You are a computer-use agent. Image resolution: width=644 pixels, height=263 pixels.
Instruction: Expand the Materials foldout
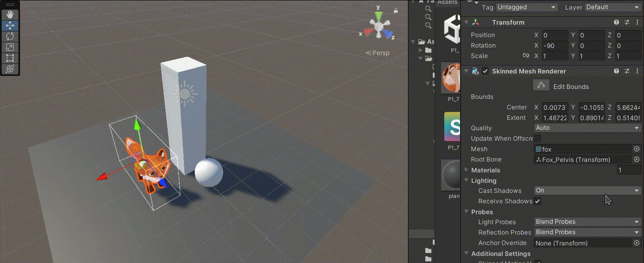[x=466, y=170]
